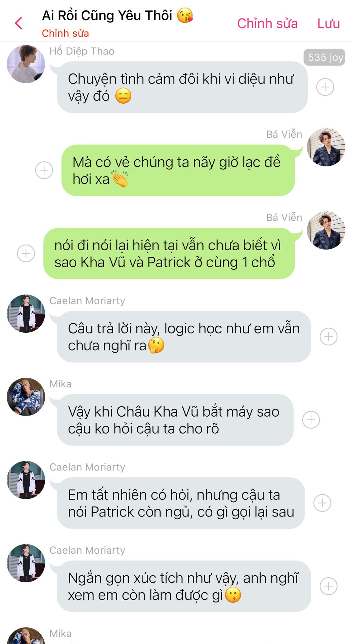Click plus icon beside "Ngắn gọn xúc tích" message

pyautogui.click(x=328, y=586)
